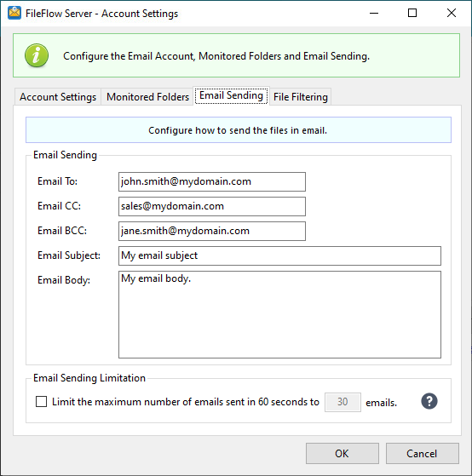Switch to the Account Settings tab
Screen dimensions: 472x476
pos(58,97)
